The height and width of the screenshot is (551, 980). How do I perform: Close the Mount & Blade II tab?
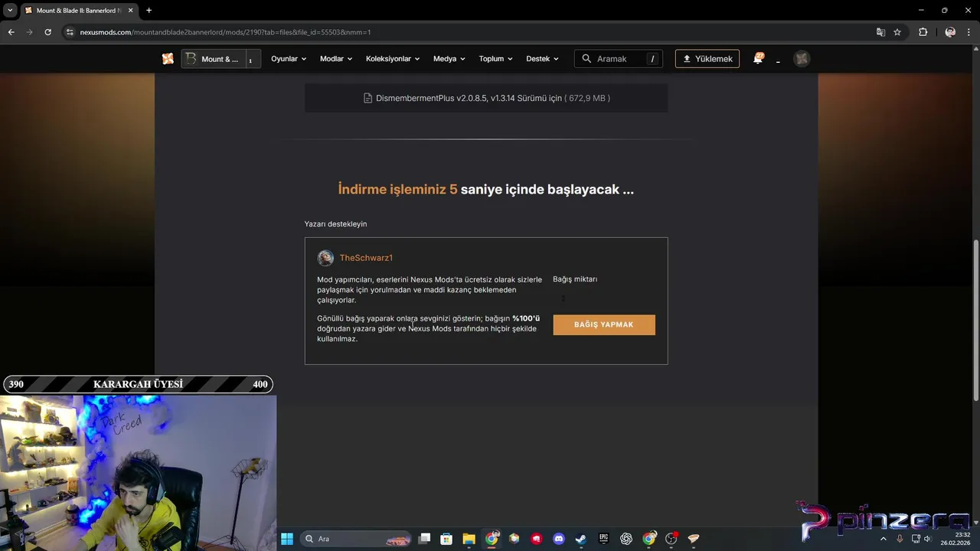tap(130, 11)
